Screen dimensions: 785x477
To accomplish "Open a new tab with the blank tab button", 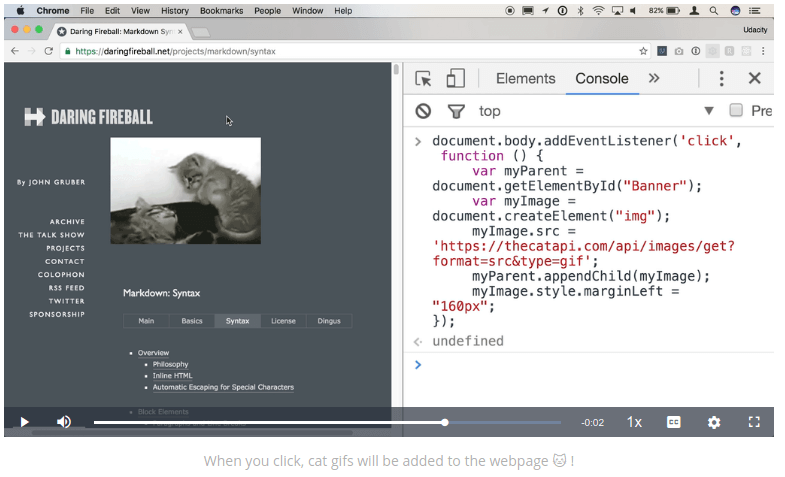I will pyautogui.click(x=201, y=33).
